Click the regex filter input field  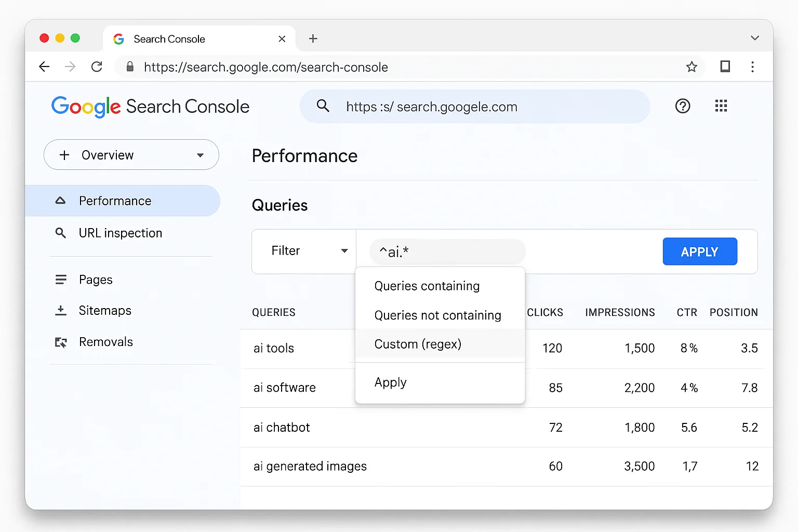pyautogui.click(x=447, y=252)
